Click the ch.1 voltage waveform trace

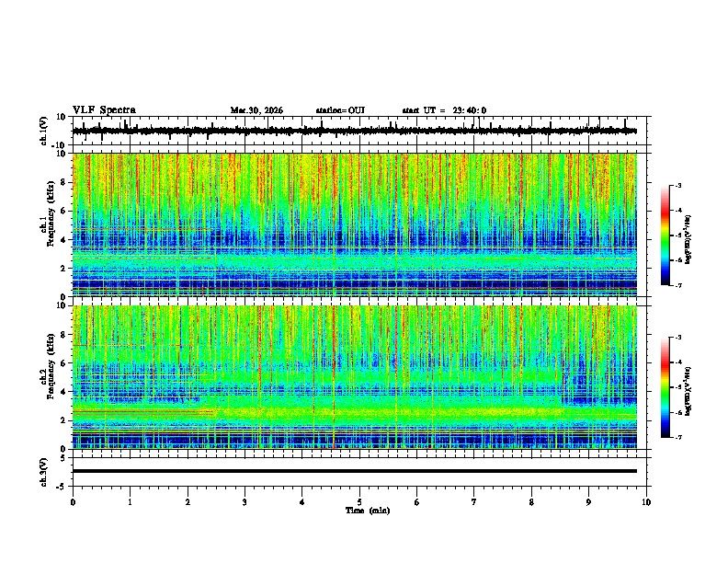pos(354,131)
